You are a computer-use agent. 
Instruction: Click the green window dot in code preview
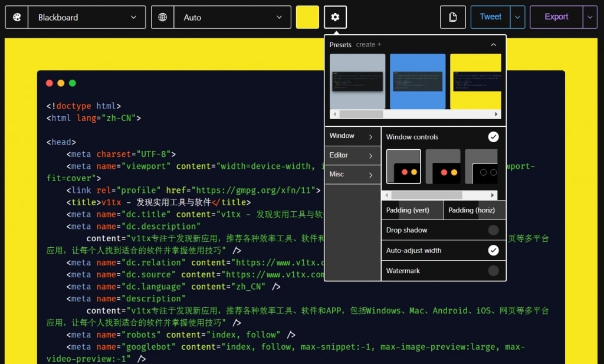[73, 83]
